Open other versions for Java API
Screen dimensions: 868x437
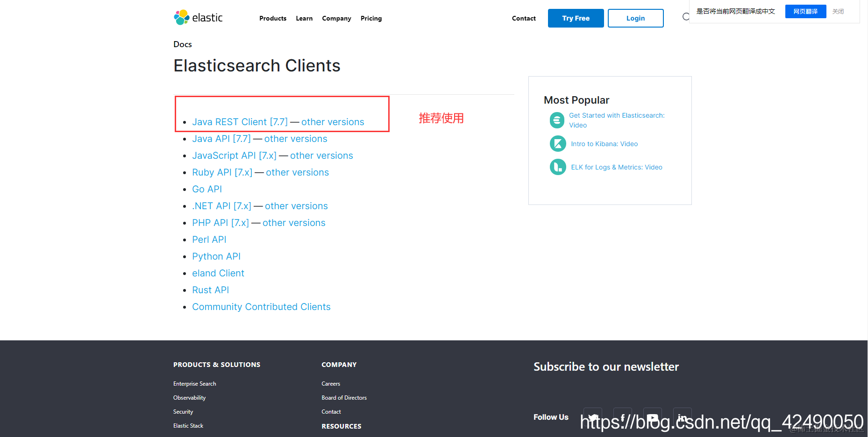[x=296, y=139]
